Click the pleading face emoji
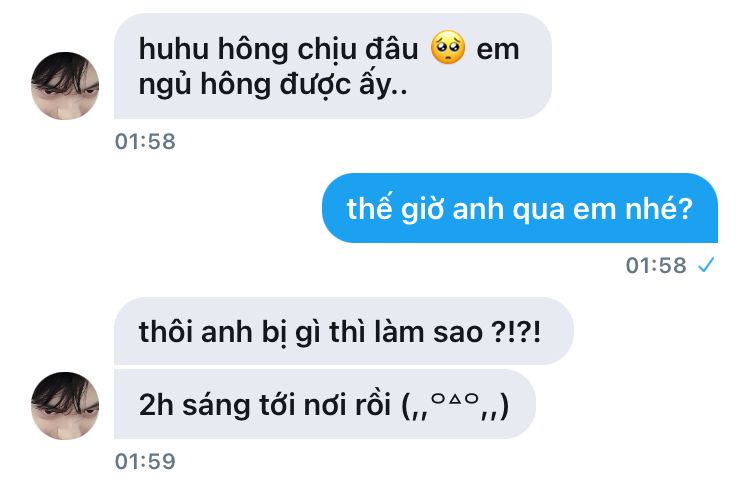Image resolution: width=750 pixels, height=480 pixels. 448,48
